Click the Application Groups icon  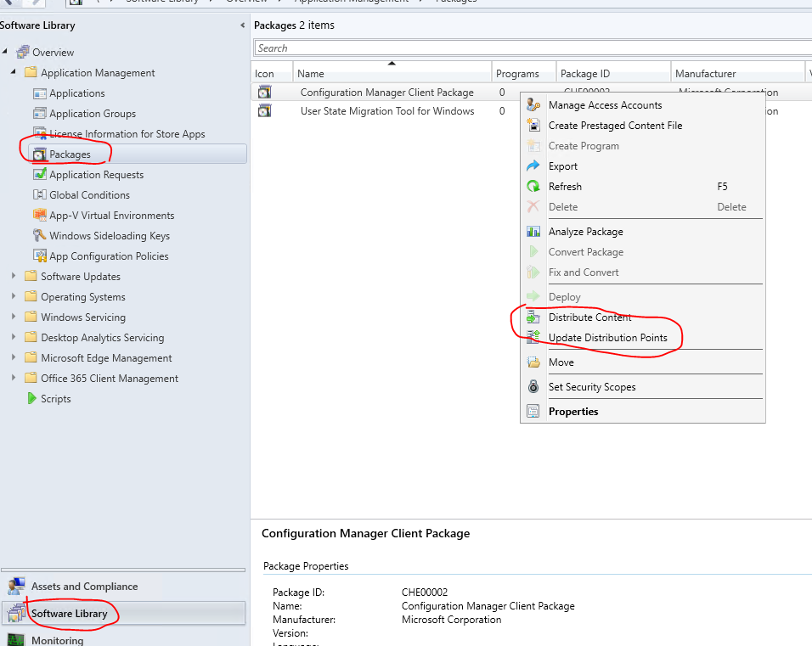click(40, 114)
